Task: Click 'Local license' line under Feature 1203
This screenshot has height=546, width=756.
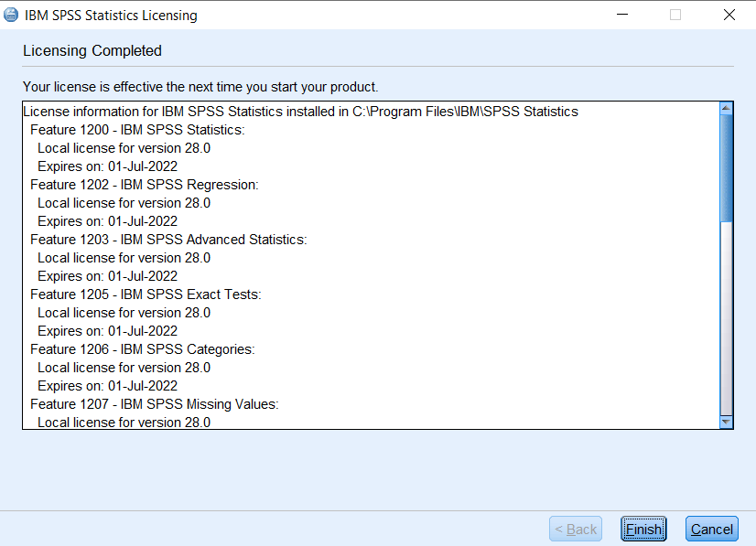Action: [124, 258]
